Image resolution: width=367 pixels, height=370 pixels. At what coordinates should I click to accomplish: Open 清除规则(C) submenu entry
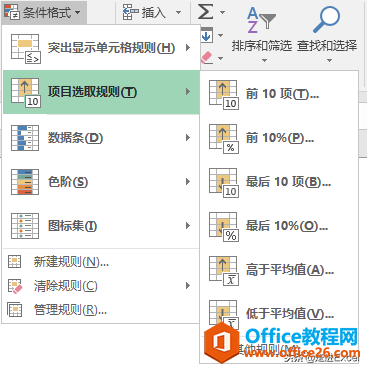101,286
